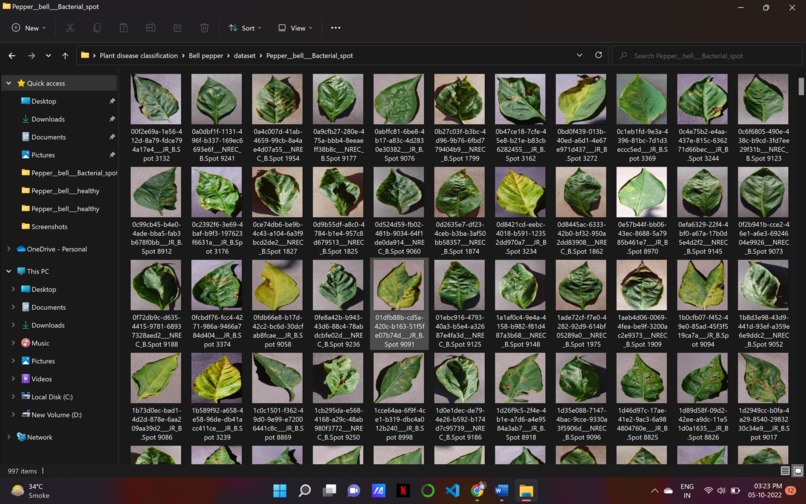Open the Sort dropdown menu

pyautogui.click(x=245, y=28)
